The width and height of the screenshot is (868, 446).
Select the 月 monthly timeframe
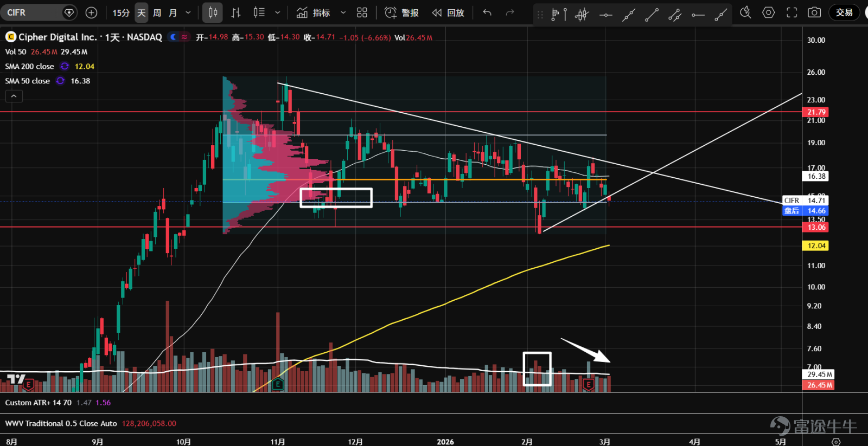(173, 12)
